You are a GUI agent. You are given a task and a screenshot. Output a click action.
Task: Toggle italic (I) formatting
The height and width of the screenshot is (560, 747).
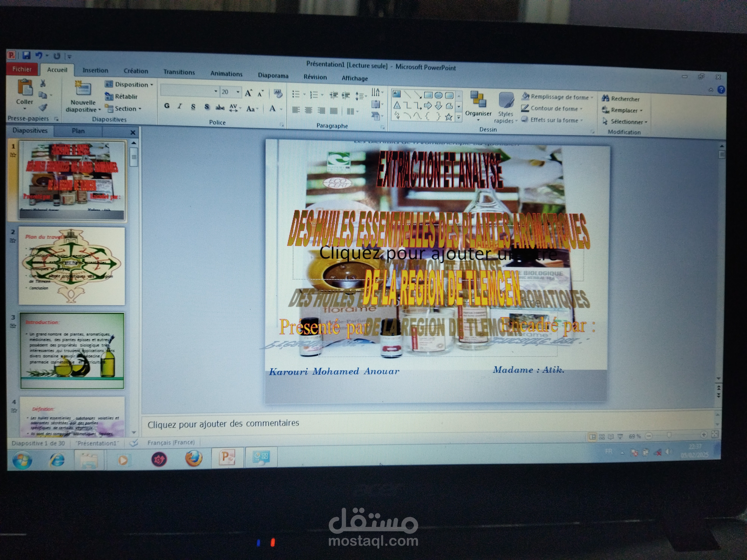[180, 106]
